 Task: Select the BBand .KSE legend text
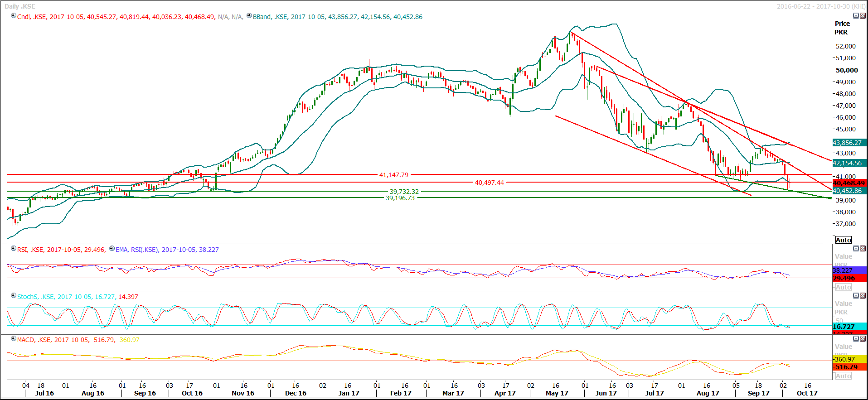click(337, 17)
